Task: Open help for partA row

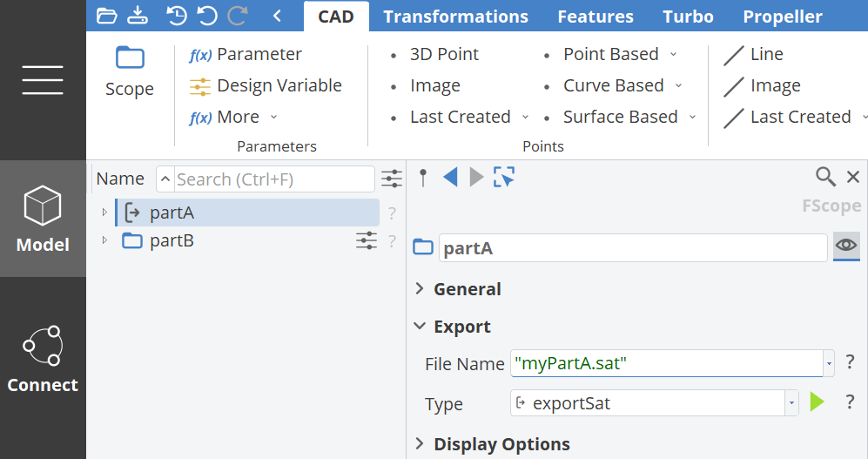Action: click(x=392, y=213)
